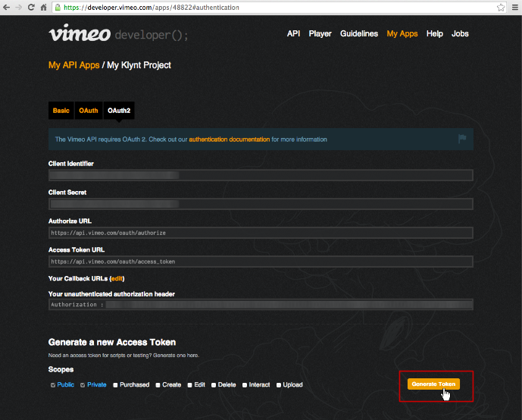Click the browser back arrow
The image size is (522, 420).
pyautogui.click(x=6, y=8)
